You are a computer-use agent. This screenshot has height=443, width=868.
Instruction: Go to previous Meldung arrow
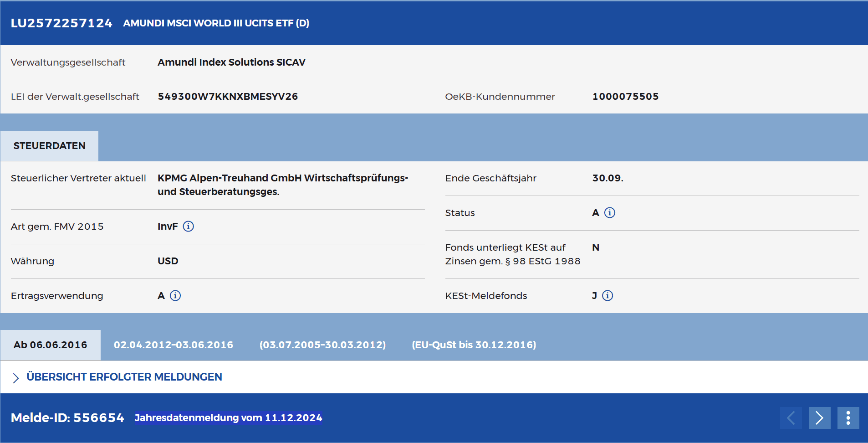tap(791, 418)
